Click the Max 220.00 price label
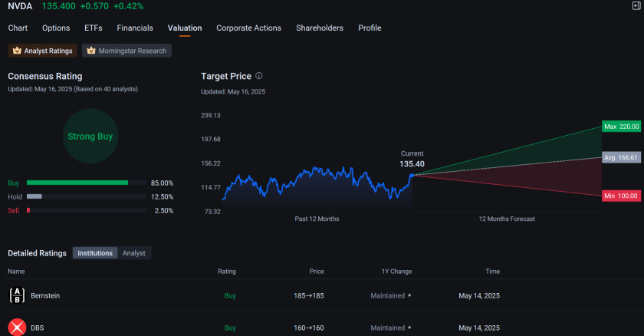The image size is (644, 336). tap(622, 127)
